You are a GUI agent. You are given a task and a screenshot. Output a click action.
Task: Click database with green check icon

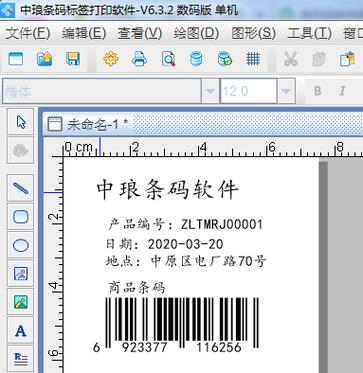coord(225,59)
